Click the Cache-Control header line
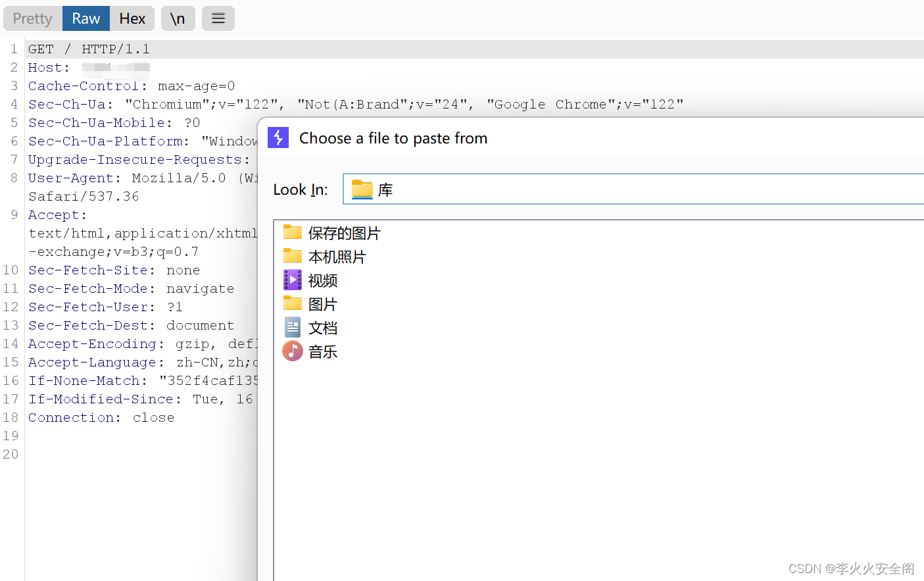 [132, 86]
